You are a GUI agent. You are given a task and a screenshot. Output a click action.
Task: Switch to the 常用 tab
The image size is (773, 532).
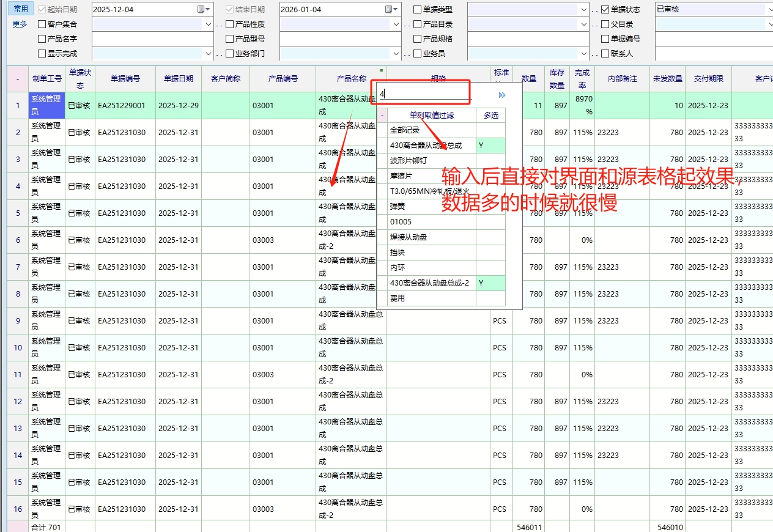(21, 9)
